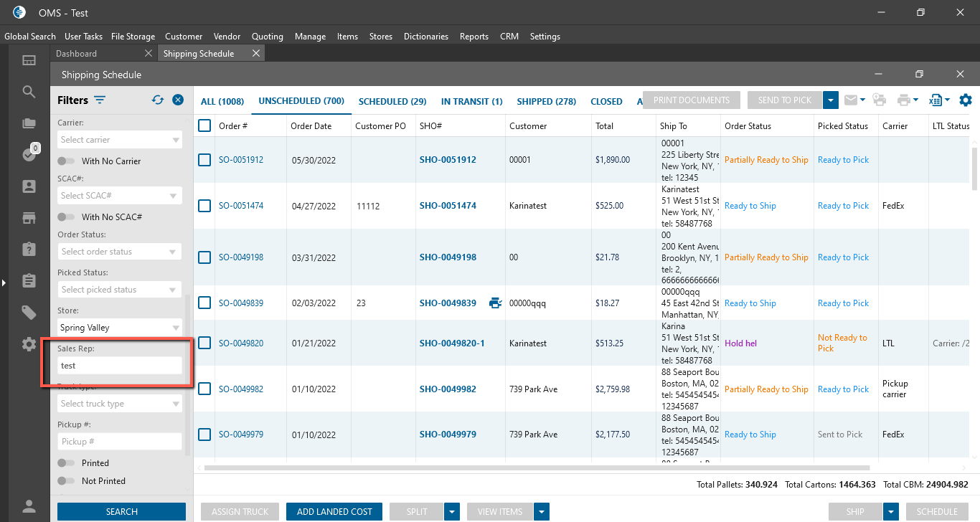Open the search icon in left sidebar
This screenshot has width=980, height=522.
(x=29, y=92)
